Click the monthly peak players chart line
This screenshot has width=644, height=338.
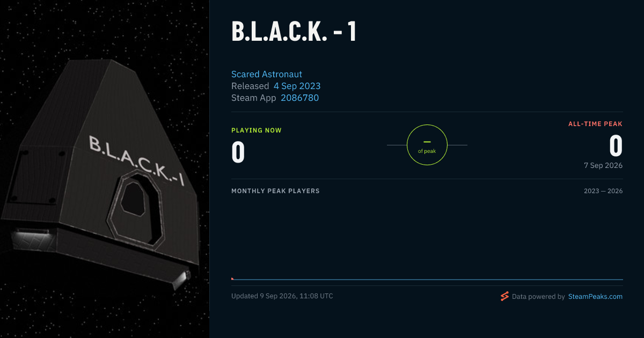coord(427,280)
